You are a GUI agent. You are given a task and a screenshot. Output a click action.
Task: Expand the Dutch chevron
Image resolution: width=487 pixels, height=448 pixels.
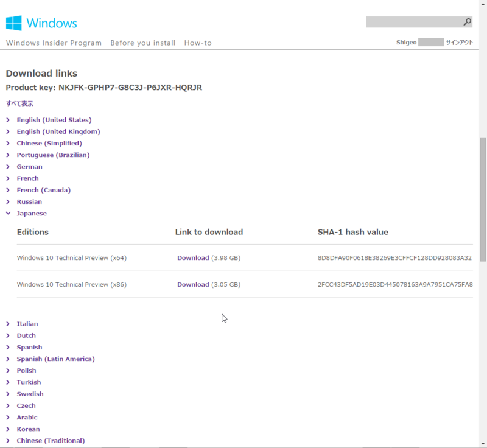coord(8,335)
